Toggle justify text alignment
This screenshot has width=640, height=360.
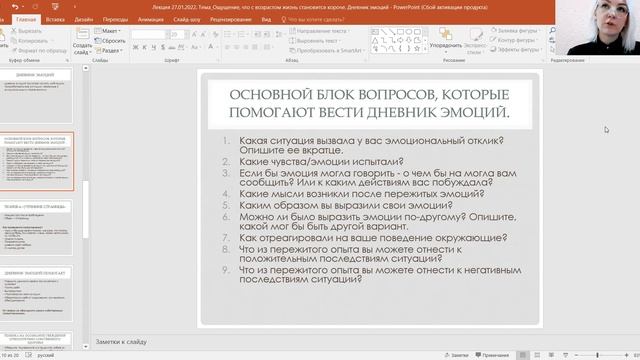(255, 48)
